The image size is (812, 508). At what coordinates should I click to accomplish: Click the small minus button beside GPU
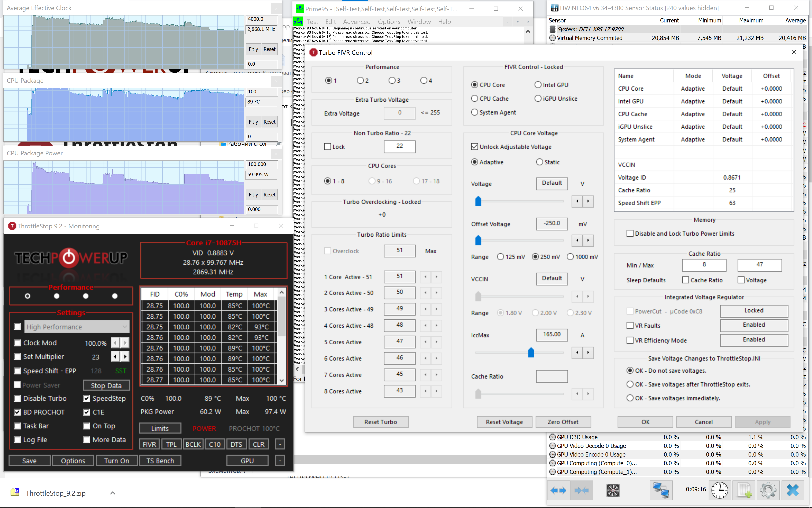tap(280, 460)
